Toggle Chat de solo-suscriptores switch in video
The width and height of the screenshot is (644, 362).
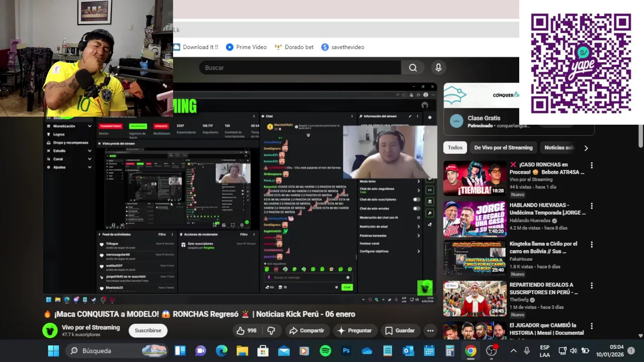pos(416,200)
